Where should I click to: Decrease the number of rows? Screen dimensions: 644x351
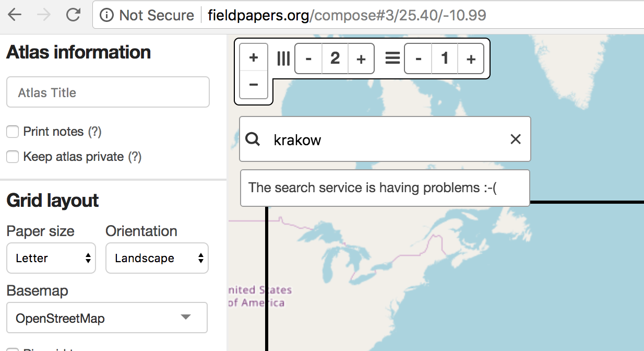point(419,59)
